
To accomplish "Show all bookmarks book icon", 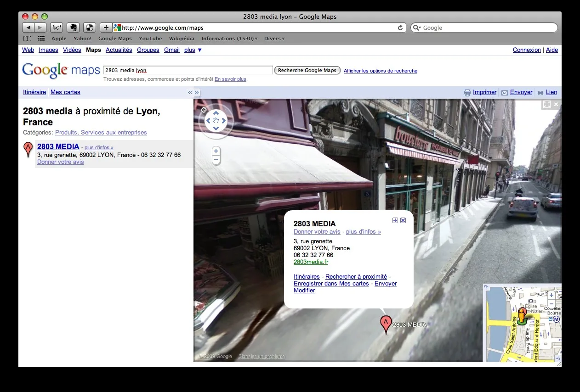I will [28, 39].
